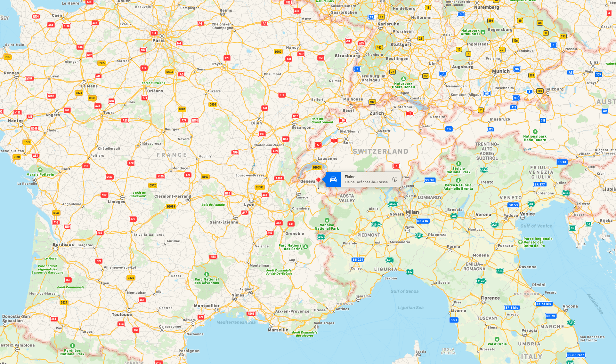
Task: Select the Val d'Orcia park icon
Action: point(497,339)
